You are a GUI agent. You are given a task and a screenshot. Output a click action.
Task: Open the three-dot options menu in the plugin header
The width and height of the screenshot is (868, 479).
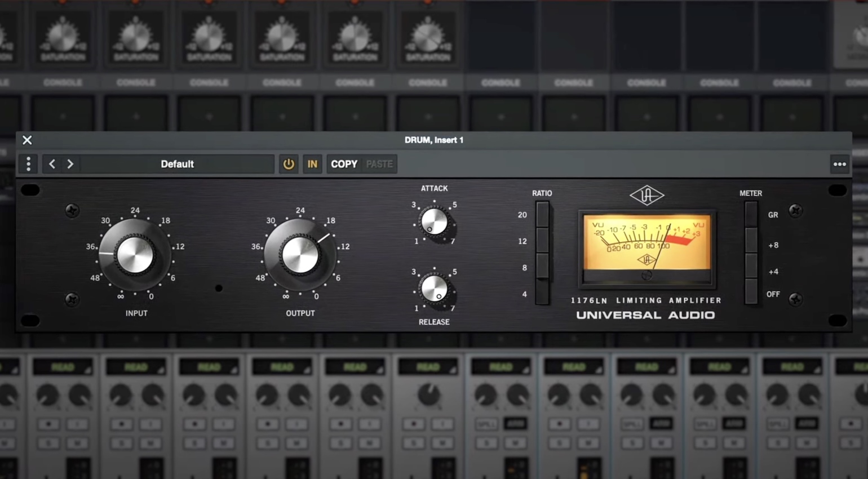pos(28,164)
